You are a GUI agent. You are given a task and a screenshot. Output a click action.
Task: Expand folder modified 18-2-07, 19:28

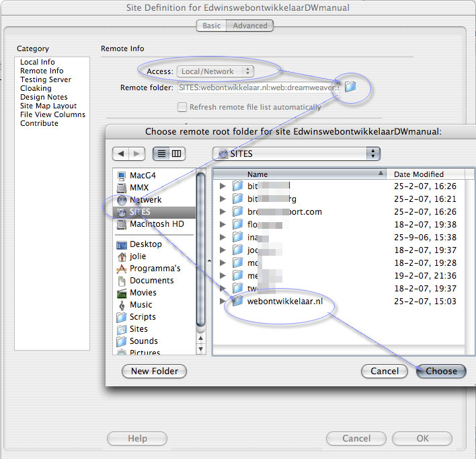click(x=223, y=262)
